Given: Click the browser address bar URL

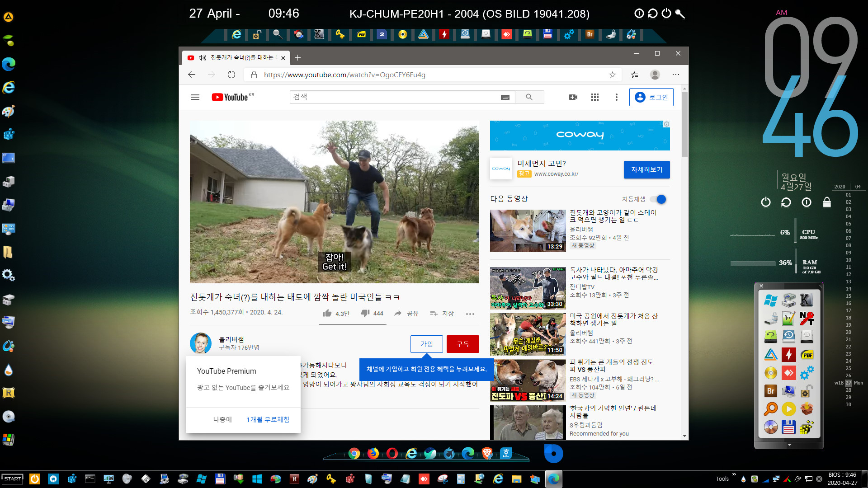Looking at the screenshot, I should click(344, 75).
